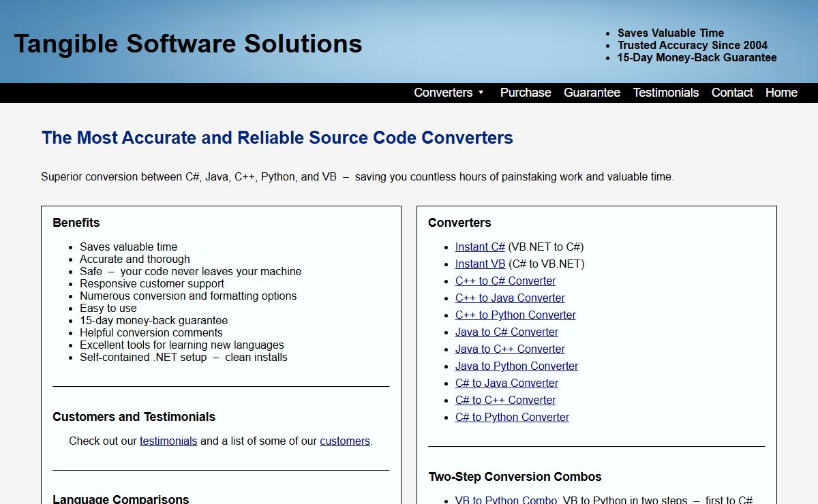Click the Tangible Software Solutions site title

188,44
